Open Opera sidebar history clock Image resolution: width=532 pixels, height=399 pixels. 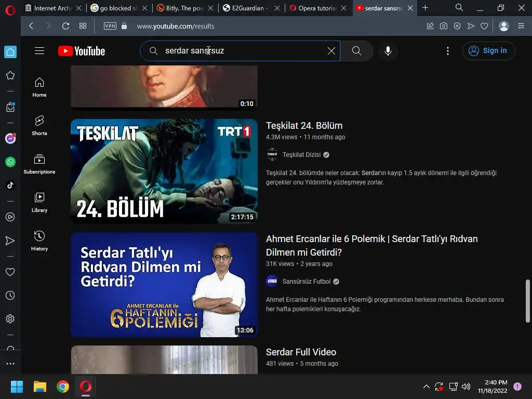(10, 295)
